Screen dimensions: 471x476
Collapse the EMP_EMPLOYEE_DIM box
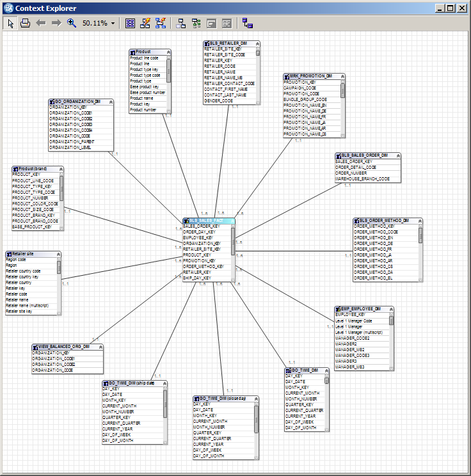point(391,310)
